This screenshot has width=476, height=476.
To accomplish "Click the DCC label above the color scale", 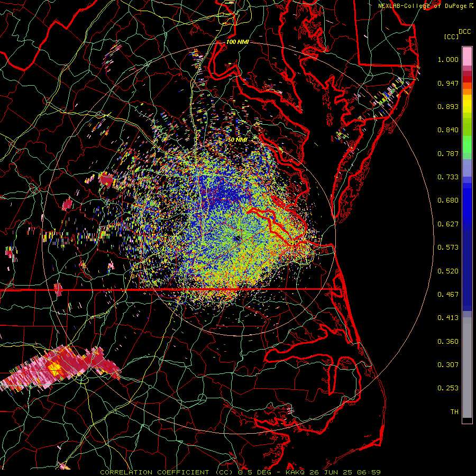I will tap(464, 32).
